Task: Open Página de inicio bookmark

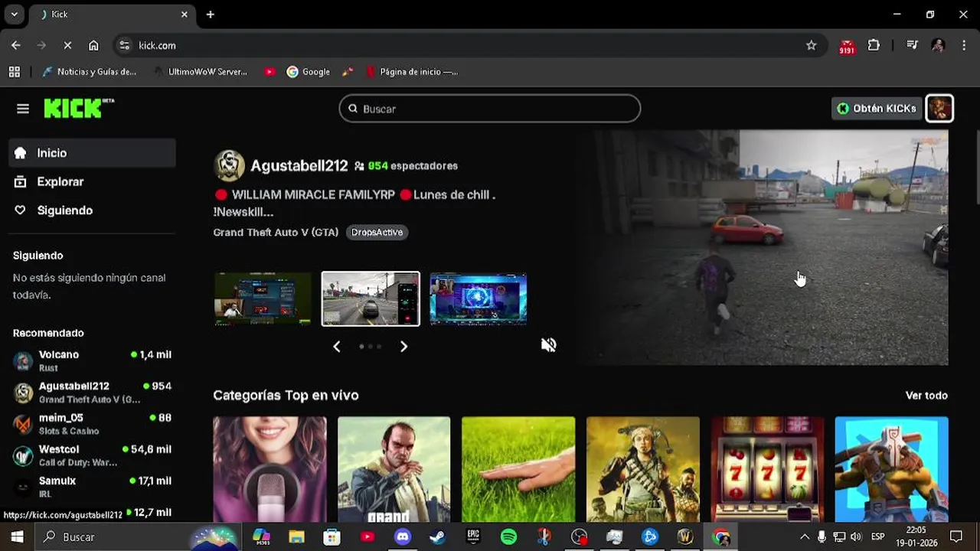Action: [x=412, y=71]
